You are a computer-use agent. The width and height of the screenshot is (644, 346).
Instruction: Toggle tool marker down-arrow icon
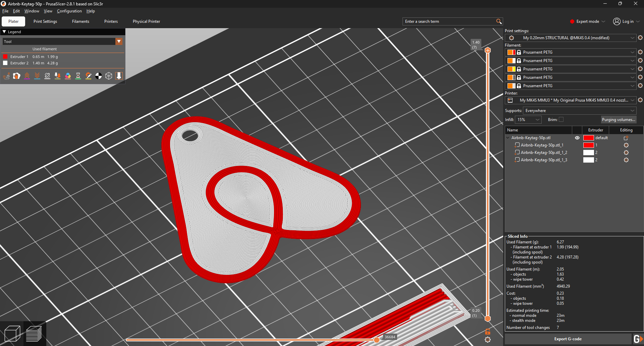coord(119,76)
